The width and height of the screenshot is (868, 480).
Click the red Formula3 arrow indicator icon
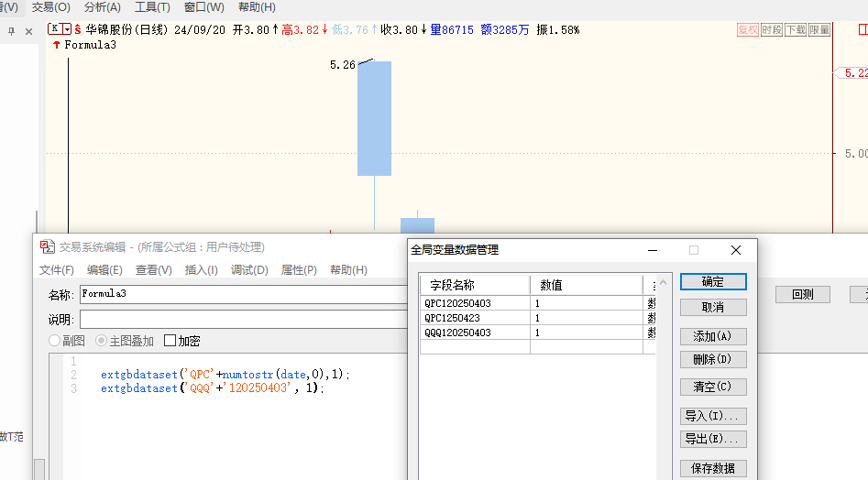[56, 45]
